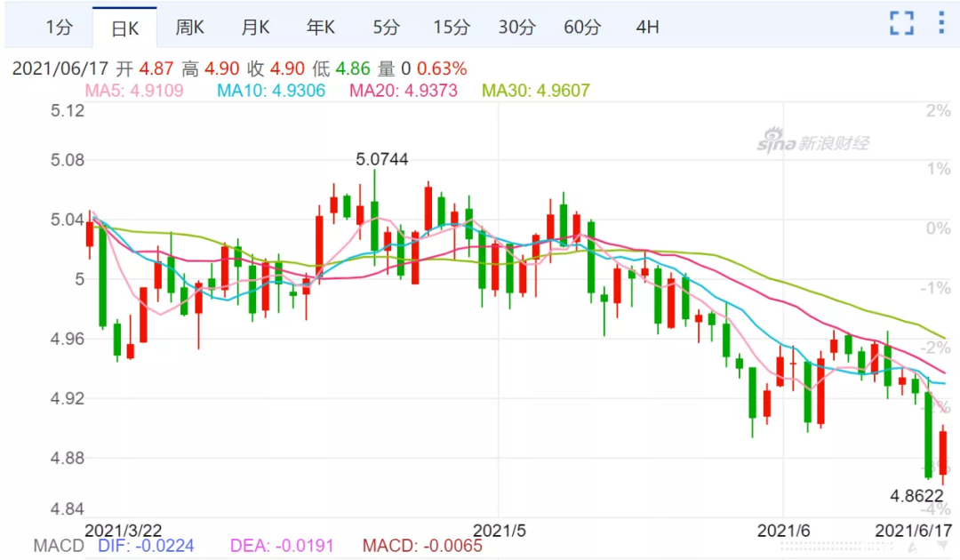This screenshot has width=960, height=560.
Task: Select the 4H interval tab
Action: (x=647, y=27)
